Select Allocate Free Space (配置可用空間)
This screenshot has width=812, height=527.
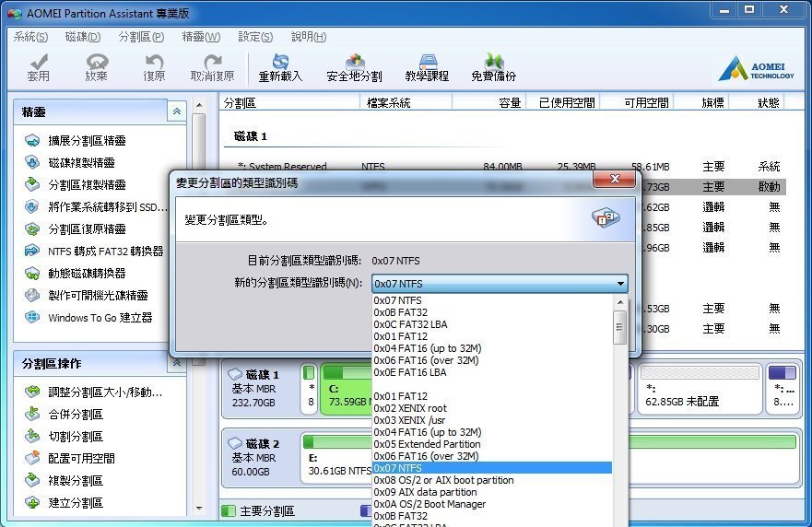point(81,458)
